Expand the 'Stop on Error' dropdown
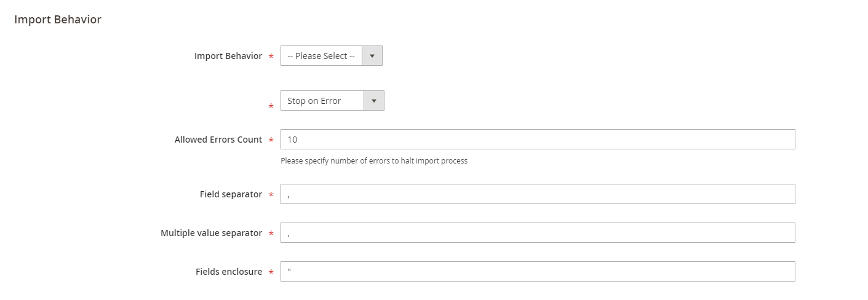868x300 pixels. pyautogui.click(x=322, y=101)
